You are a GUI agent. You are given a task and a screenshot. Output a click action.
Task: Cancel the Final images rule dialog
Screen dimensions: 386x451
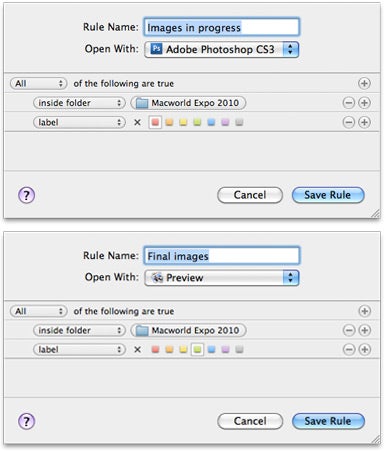point(250,421)
